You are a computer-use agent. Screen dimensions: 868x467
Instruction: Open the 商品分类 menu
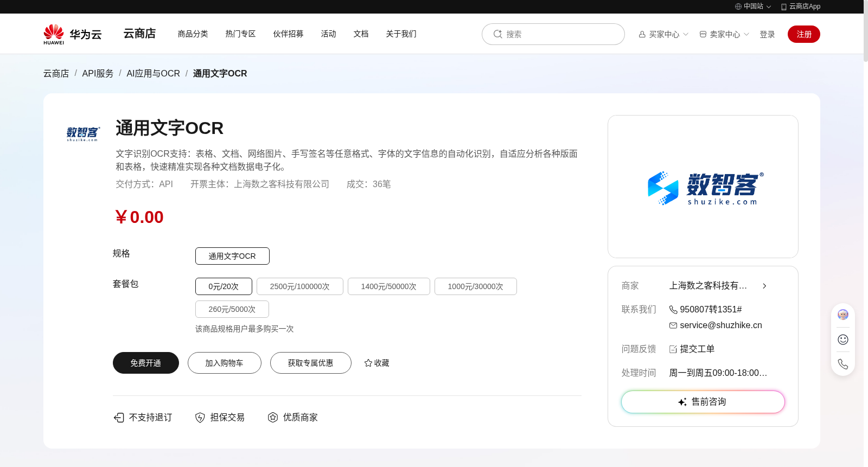[x=193, y=34]
